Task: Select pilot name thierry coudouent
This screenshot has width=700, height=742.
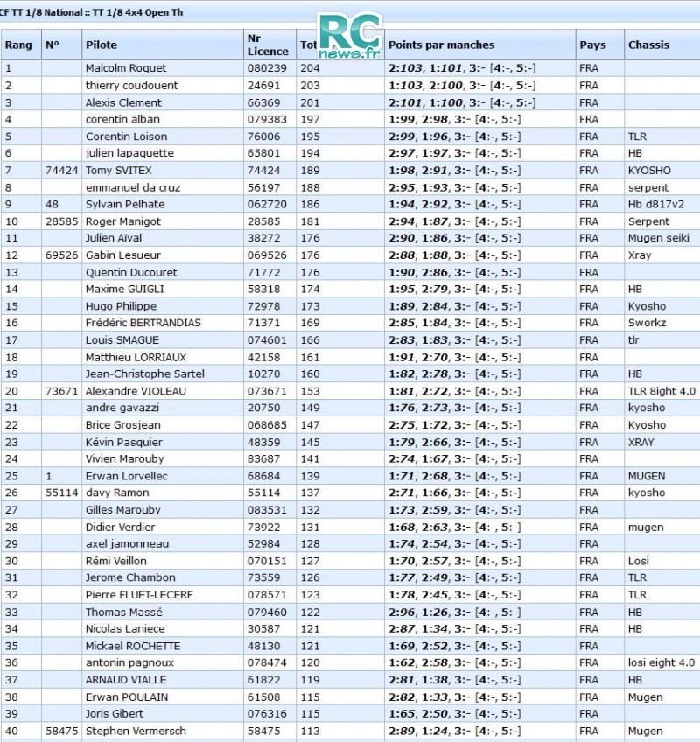Action: (131, 85)
